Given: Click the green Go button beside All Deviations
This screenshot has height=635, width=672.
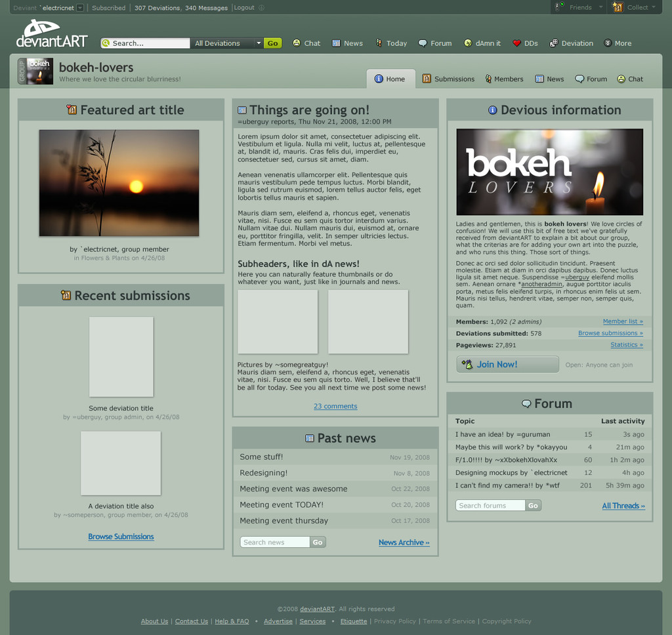Looking at the screenshot, I should coord(272,43).
